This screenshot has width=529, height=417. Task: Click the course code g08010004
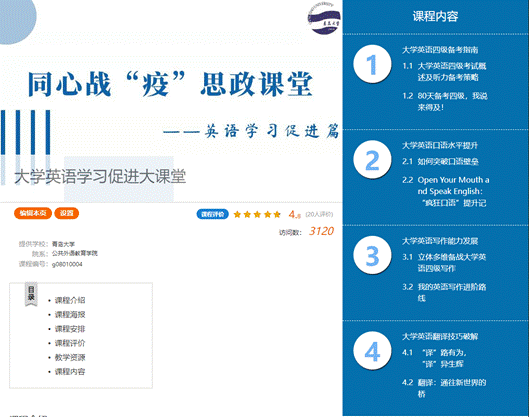click(67, 264)
